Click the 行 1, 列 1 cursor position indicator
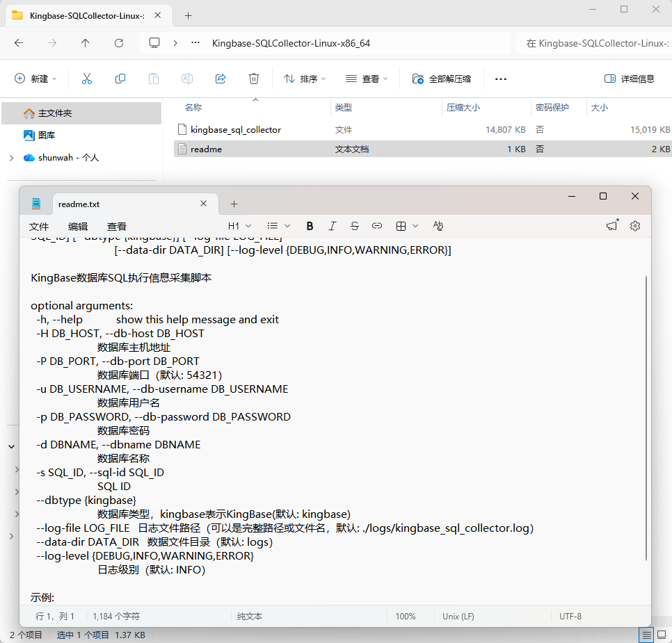672x643 pixels. pos(55,617)
